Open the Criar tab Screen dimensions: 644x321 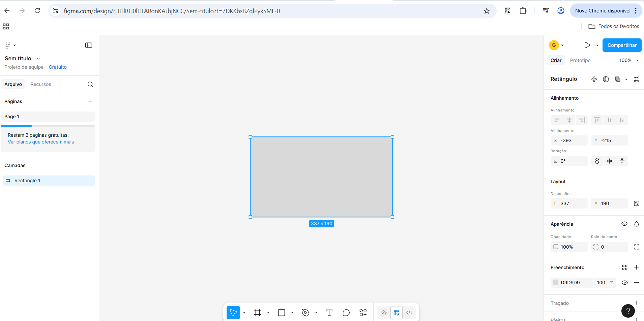coord(556,60)
